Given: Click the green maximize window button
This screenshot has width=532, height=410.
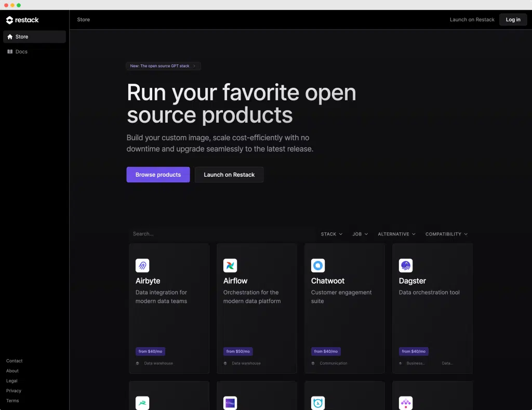Looking at the screenshot, I should pyautogui.click(x=19, y=5).
